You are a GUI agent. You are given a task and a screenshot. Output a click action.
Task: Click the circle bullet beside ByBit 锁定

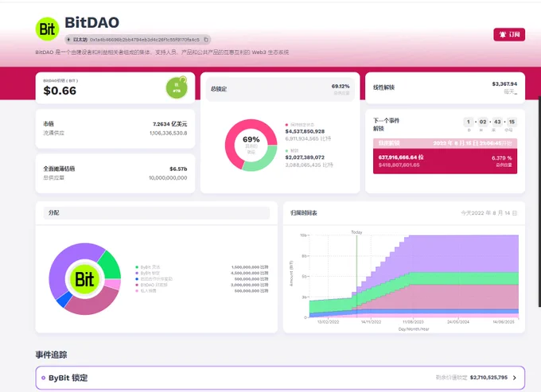[x=43, y=378]
